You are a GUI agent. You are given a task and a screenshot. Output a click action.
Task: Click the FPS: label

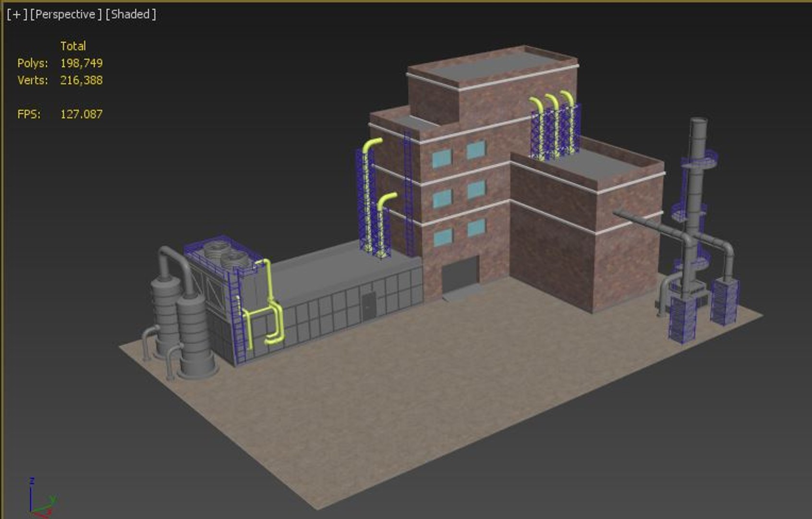[x=29, y=114]
